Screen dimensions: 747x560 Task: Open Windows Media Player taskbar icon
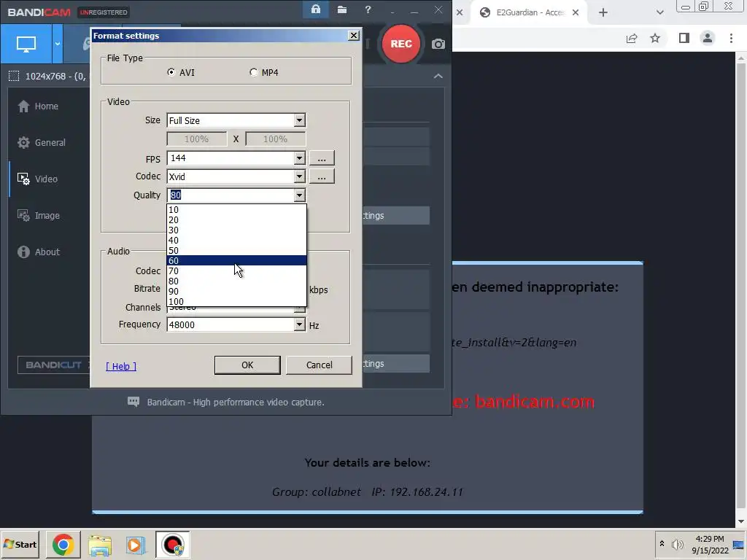tap(135, 545)
